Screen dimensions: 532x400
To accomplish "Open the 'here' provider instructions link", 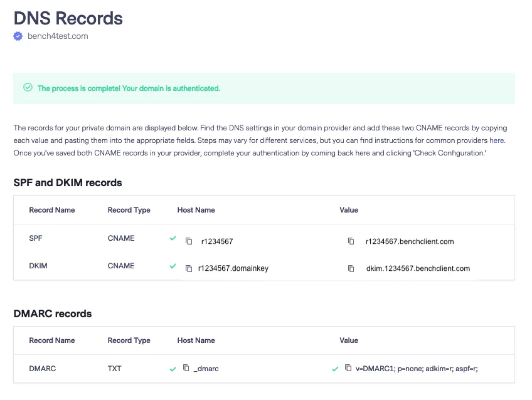I will point(496,140).
